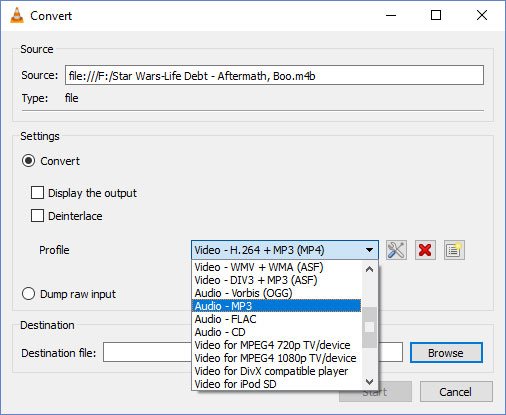506x415 pixels.
Task: Open the edit selected profile wrench icon
Action: tap(396, 250)
